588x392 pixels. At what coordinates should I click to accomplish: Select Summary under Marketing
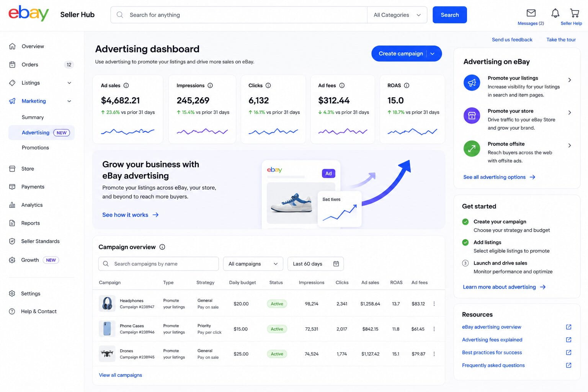(33, 117)
